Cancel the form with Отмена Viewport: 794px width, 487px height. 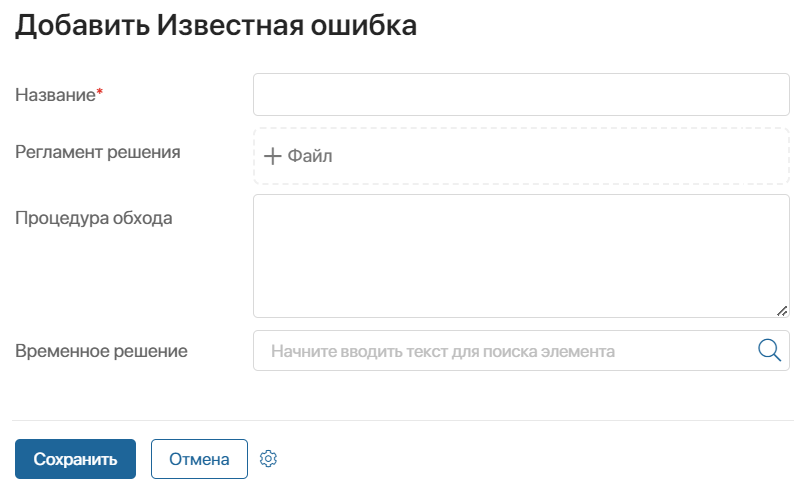pos(199,459)
